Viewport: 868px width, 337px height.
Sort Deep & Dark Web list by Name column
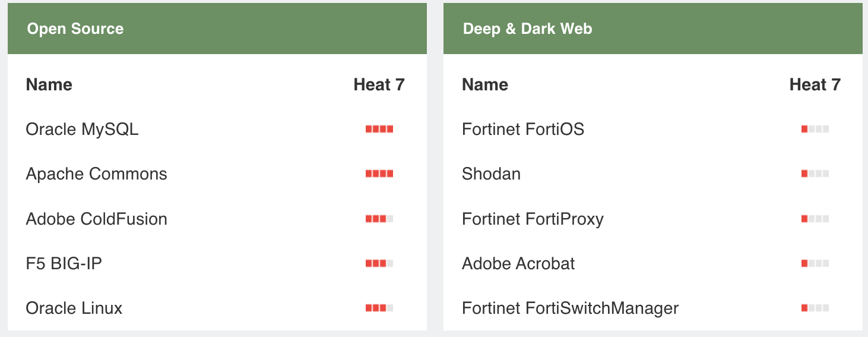coord(484,84)
